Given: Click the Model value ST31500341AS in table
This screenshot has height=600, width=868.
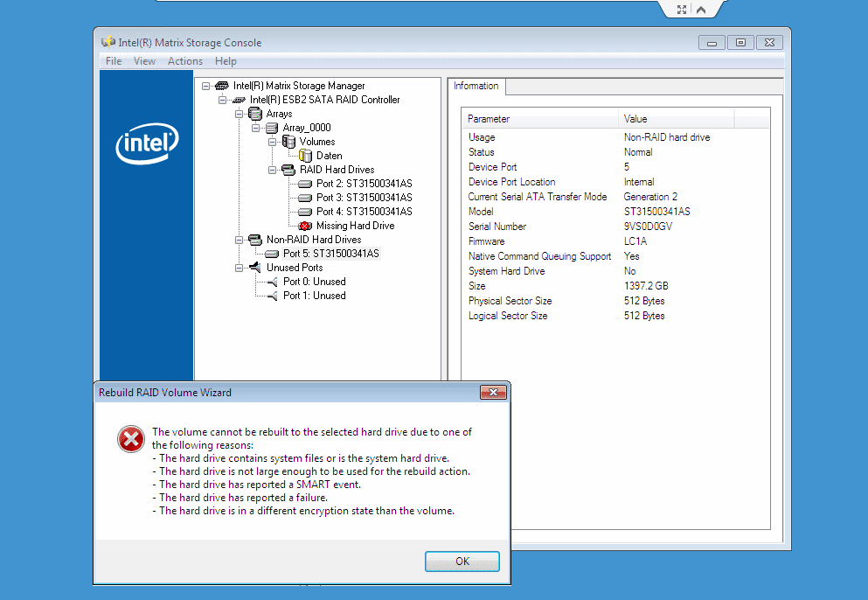Looking at the screenshot, I should point(657,212).
